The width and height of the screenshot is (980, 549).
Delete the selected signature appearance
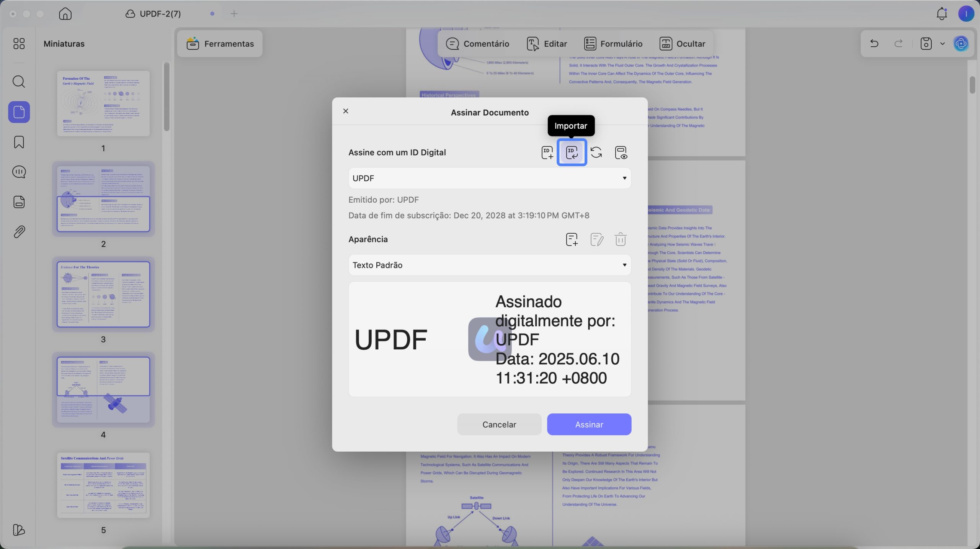(x=621, y=239)
